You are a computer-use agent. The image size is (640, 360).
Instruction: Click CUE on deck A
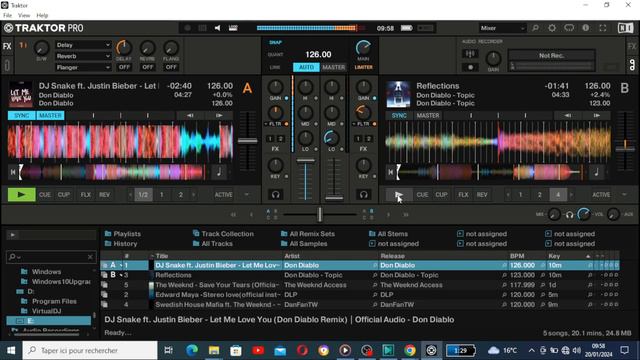pos(45,195)
